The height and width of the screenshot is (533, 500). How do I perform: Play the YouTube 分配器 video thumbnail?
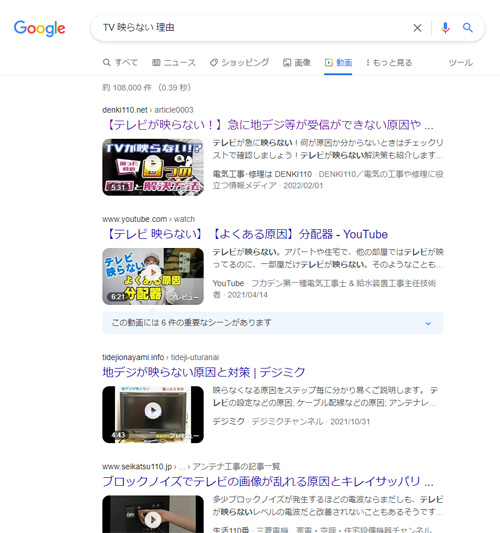pos(153,276)
